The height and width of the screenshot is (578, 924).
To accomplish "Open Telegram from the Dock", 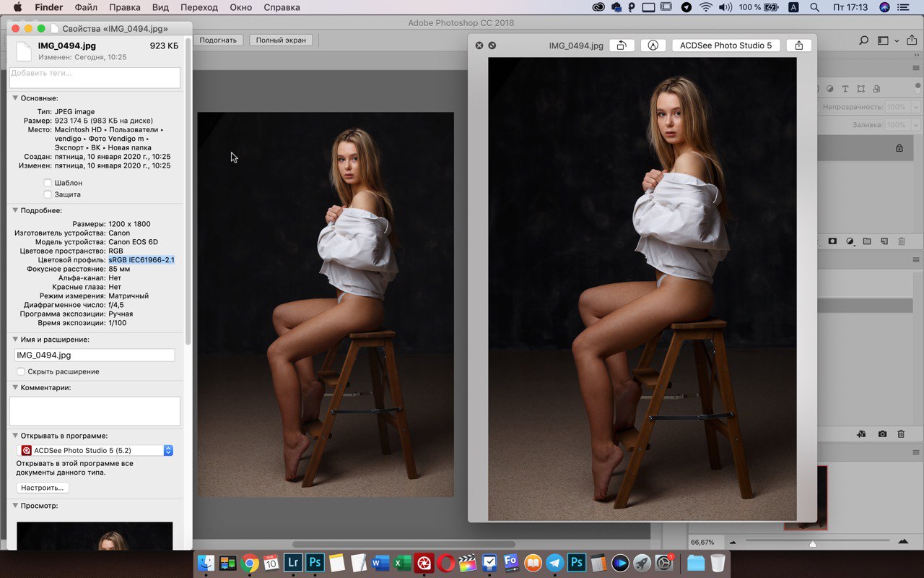I will pos(555,563).
